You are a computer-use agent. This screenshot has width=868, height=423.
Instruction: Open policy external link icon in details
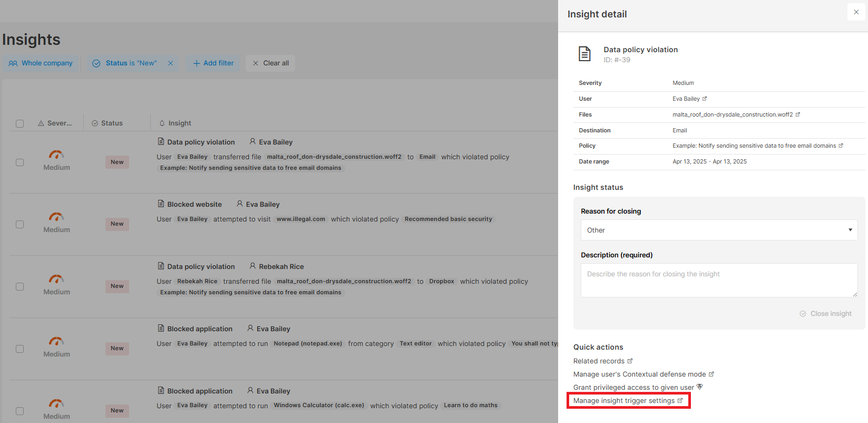pos(841,146)
